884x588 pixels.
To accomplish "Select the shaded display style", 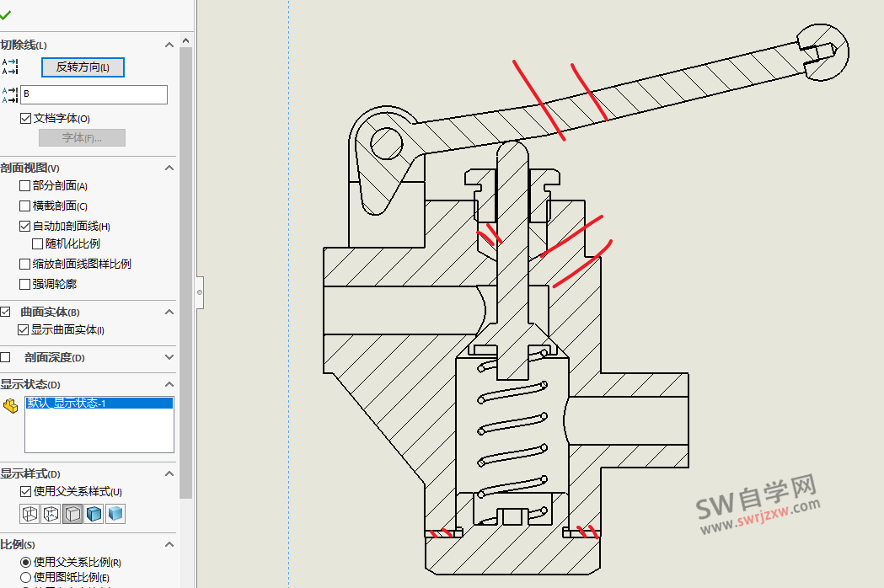I will click(114, 513).
